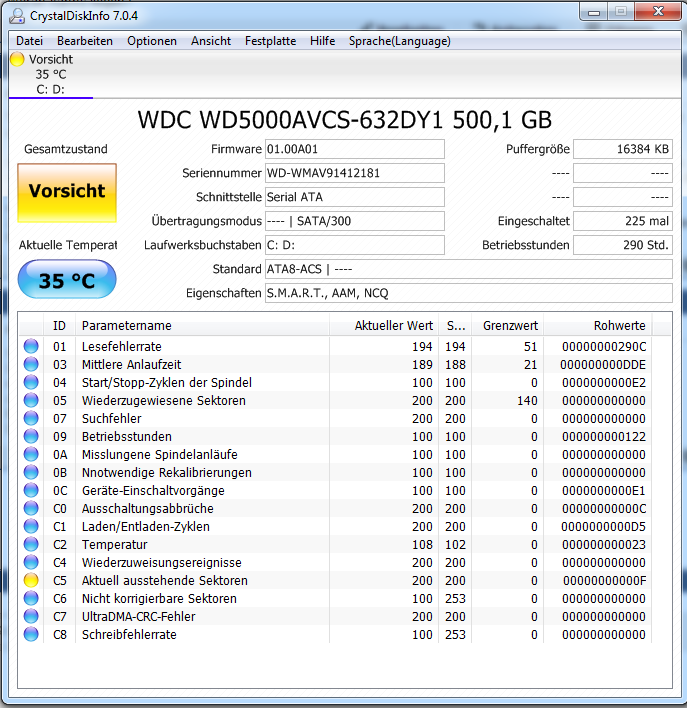Image resolution: width=687 pixels, height=713 pixels.
Task: Select the Lesefehlerrate parameter name
Action: pos(121,346)
